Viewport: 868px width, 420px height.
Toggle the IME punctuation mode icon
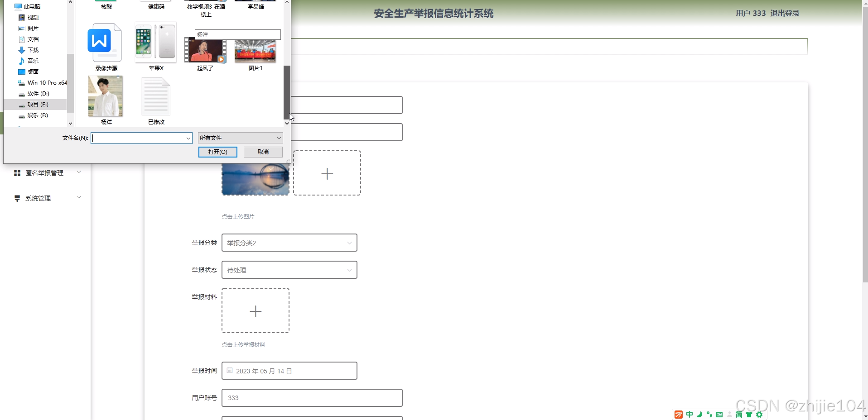[x=709, y=415]
